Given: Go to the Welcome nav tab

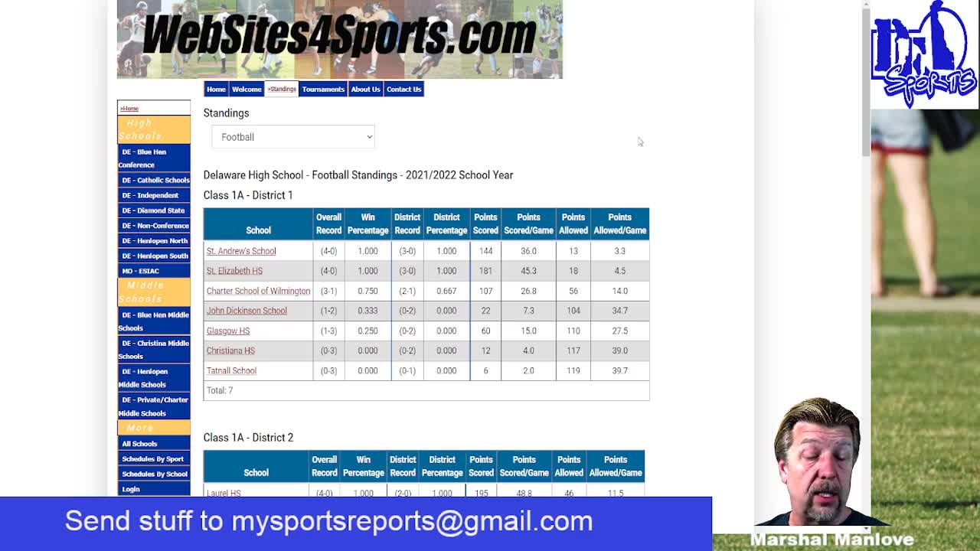Looking at the screenshot, I should point(247,90).
